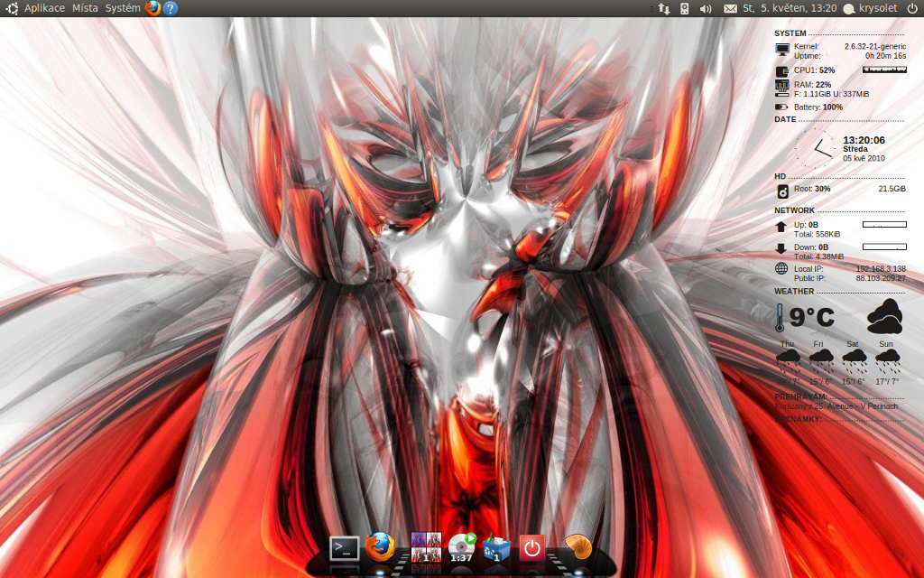Open the Místa menu
924x578 pixels.
click(85, 8)
